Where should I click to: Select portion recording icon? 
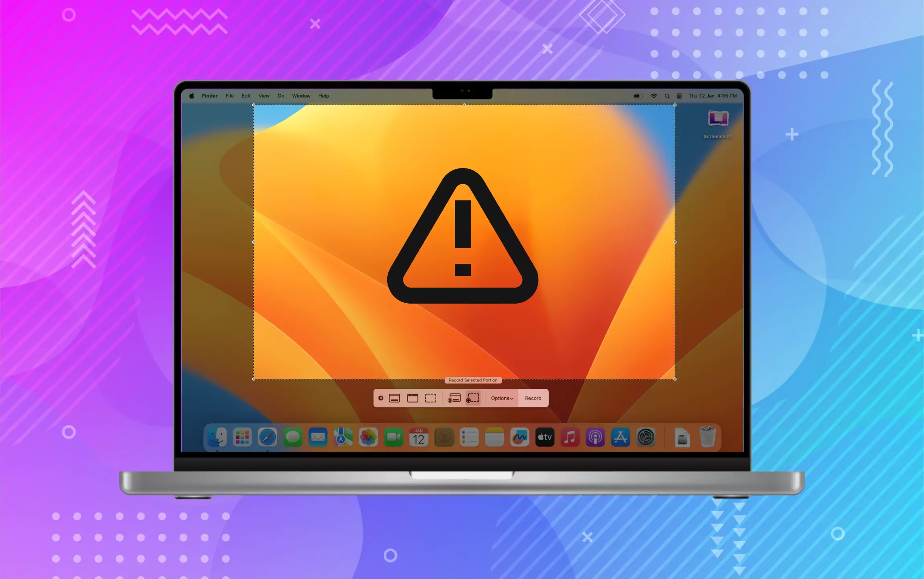474,398
